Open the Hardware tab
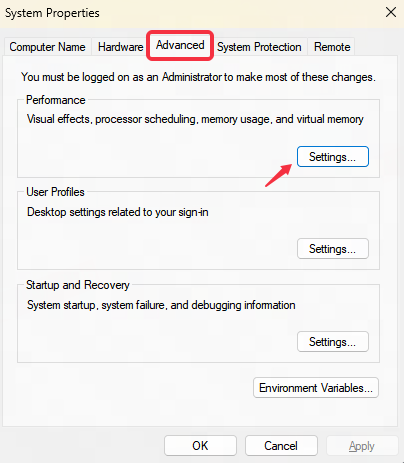The width and height of the screenshot is (404, 463). (120, 47)
